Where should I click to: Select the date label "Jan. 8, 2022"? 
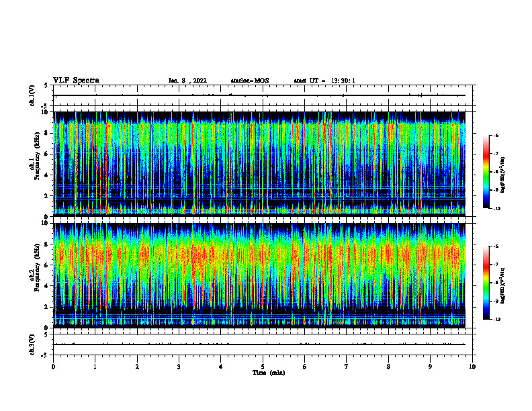point(187,81)
